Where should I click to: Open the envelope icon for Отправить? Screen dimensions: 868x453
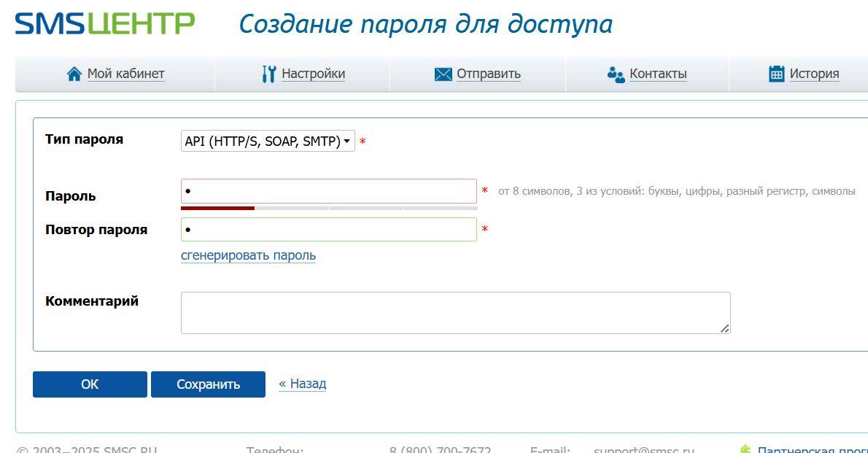click(x=442, y=74)
